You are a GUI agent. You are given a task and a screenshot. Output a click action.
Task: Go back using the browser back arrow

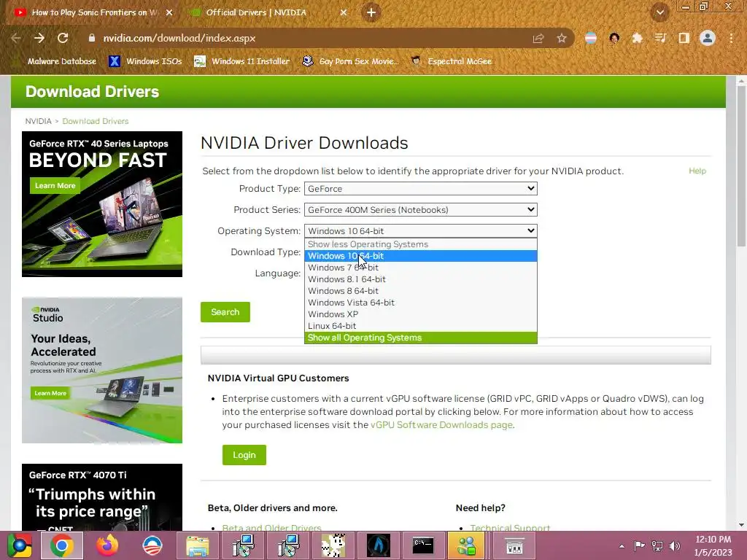click(x=16, y=38)
